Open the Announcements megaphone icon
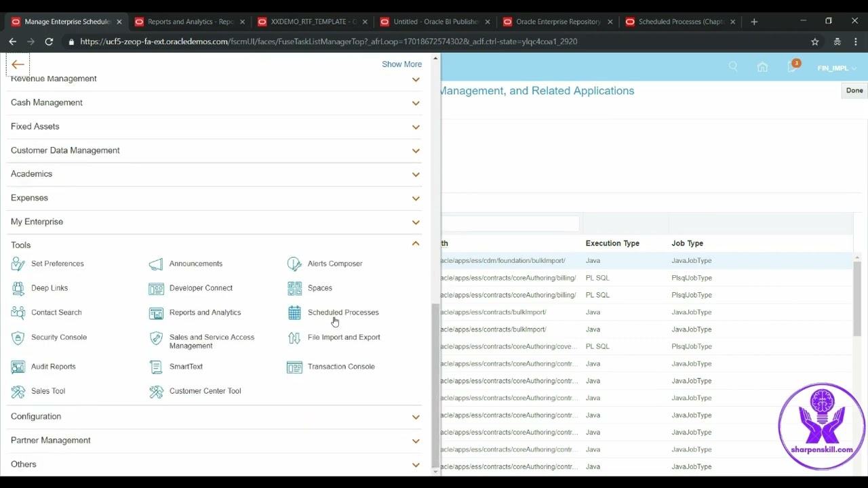Viewport: 868px width, 488px height. point(156,264)
